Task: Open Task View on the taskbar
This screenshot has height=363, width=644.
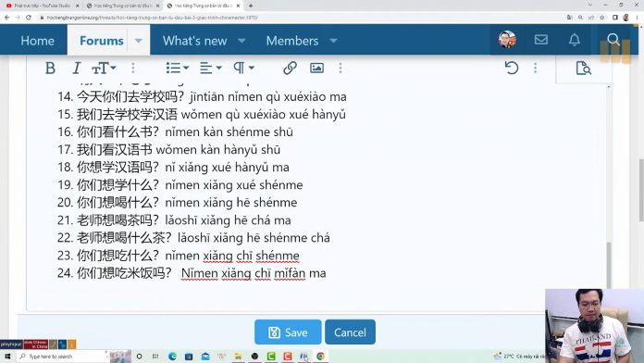Action: click(x=155, y=356)
